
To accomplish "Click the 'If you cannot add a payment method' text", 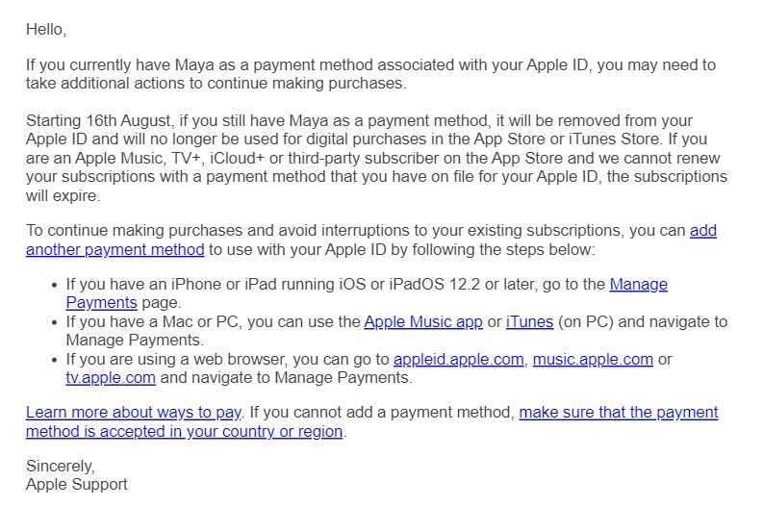I will point(382,413).
